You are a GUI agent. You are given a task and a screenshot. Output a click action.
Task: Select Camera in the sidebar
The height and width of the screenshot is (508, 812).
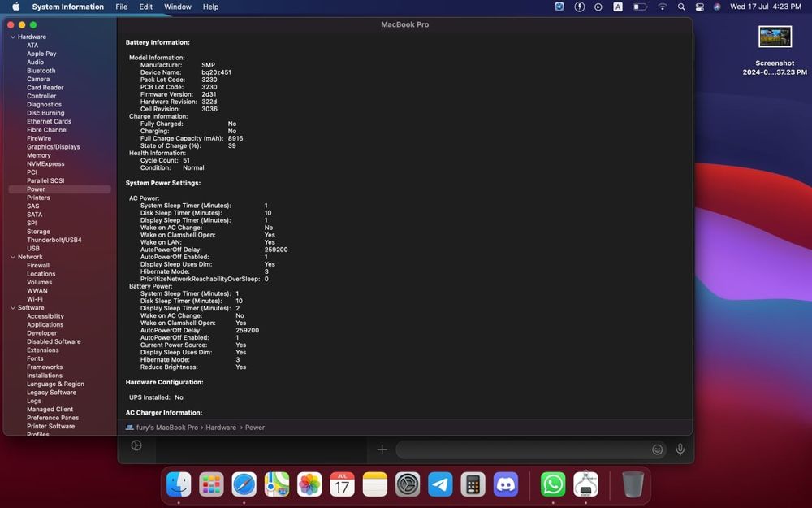click(38, 80)
